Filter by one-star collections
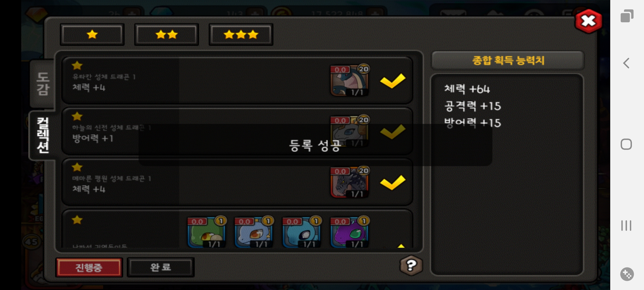Screen dimensions: 644x290 coord(92,34)
